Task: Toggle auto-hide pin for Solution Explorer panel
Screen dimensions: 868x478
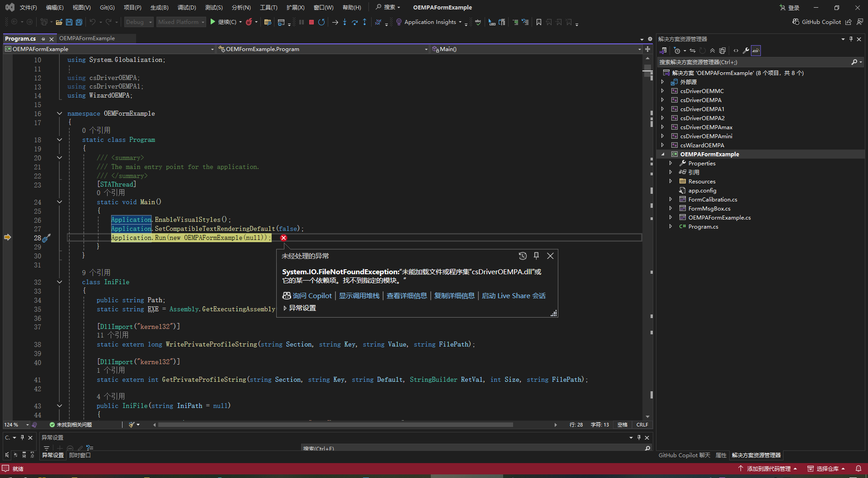Action: [851, 39]
